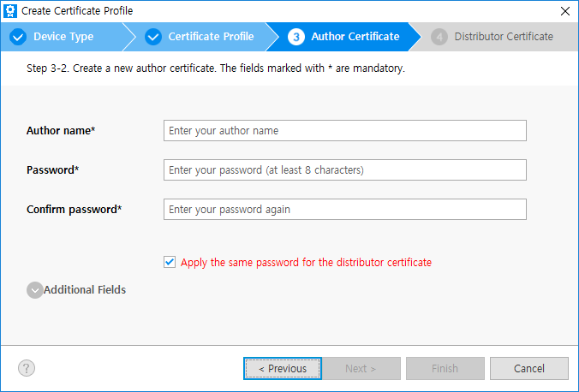This screenshot has height=392, width=579.
Task: Select the Author Certificate step label
Action: click(355, 37)
